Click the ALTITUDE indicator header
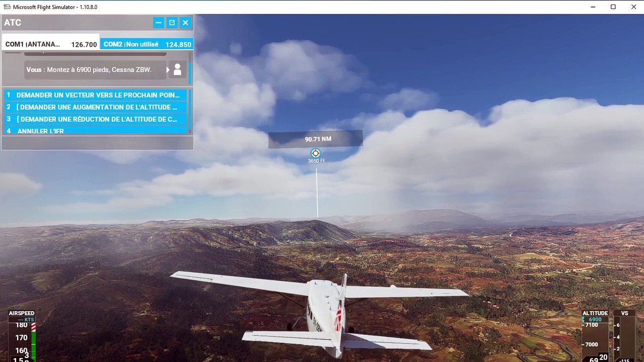Screen dimensions: 644x362 click(x=595, y=313)
